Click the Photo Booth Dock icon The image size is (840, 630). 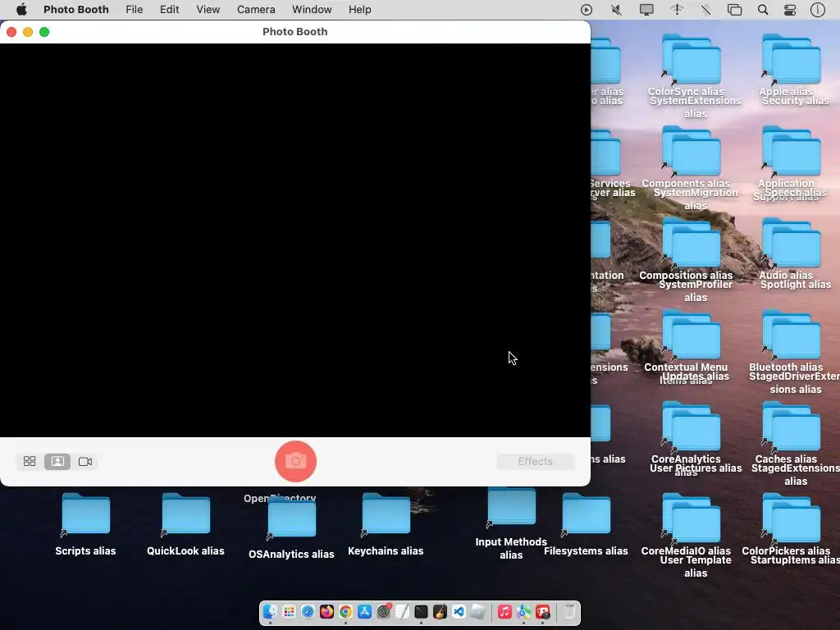pyautogui.click(x=543, y=611)
